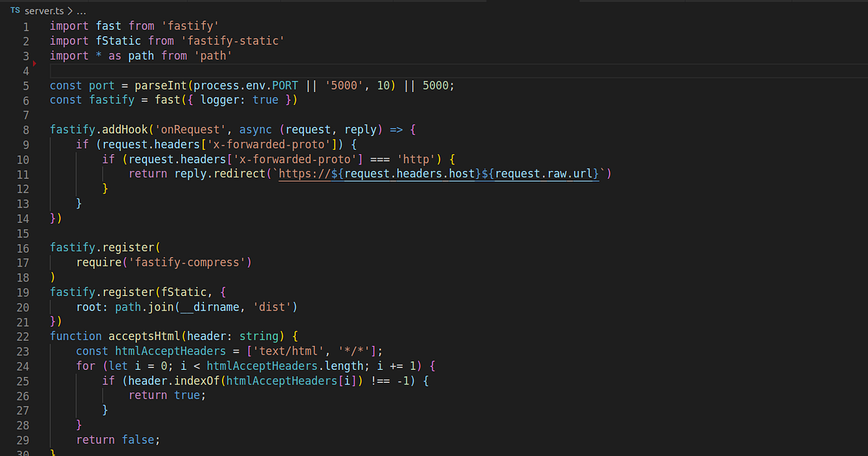The height and width of the screenshot is (456, 868).
Task: Click the async keyword on line 8
Action: pyautogui.click(x=255, y=130)
